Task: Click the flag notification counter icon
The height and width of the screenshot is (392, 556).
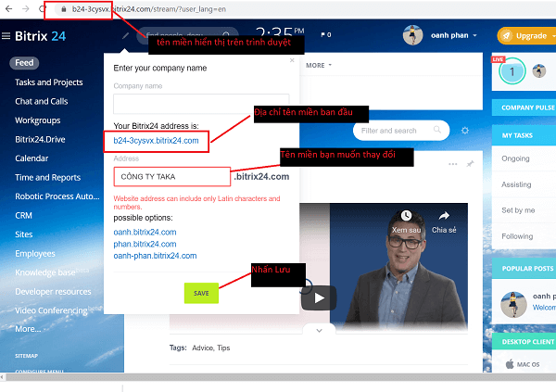Action: tap(325, 35)
